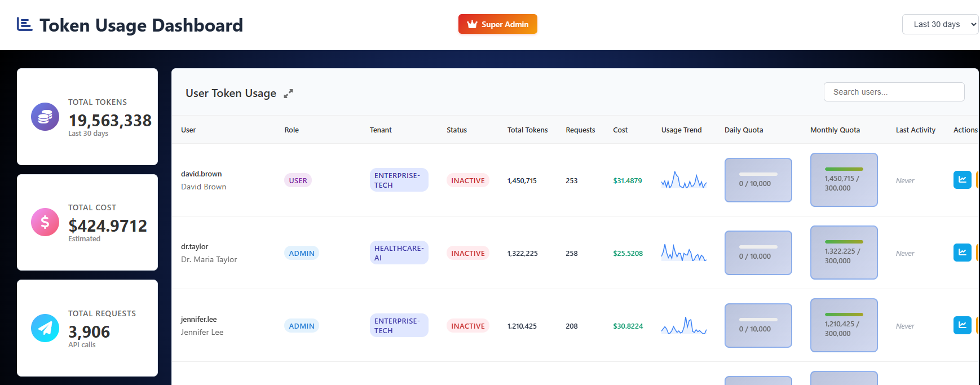Screen dimensions: 980x385
Task: Click the HEALTHCARE-AI tenant badge
Action: click(x=399, y=253)
